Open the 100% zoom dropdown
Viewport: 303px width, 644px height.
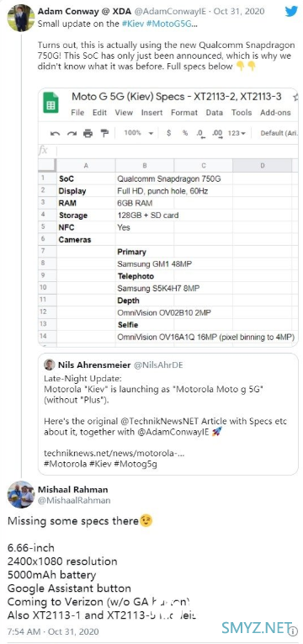tap(139, 133)
